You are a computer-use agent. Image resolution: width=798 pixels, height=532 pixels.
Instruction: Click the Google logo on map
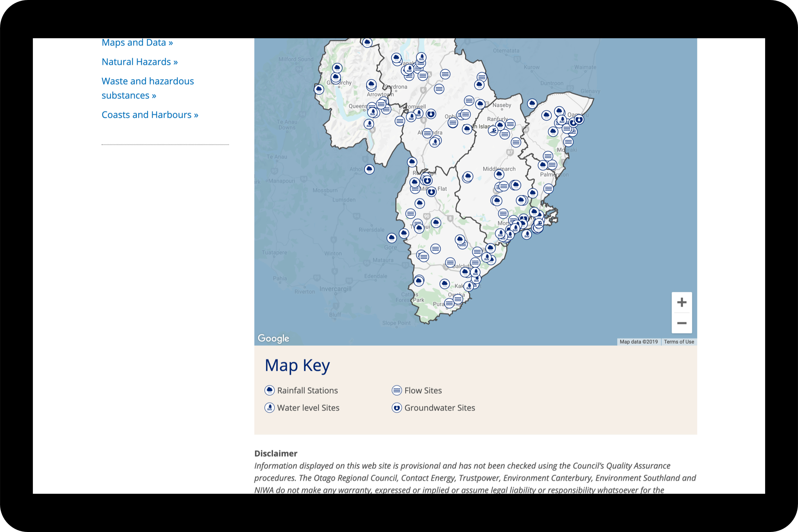pos(273,338)
